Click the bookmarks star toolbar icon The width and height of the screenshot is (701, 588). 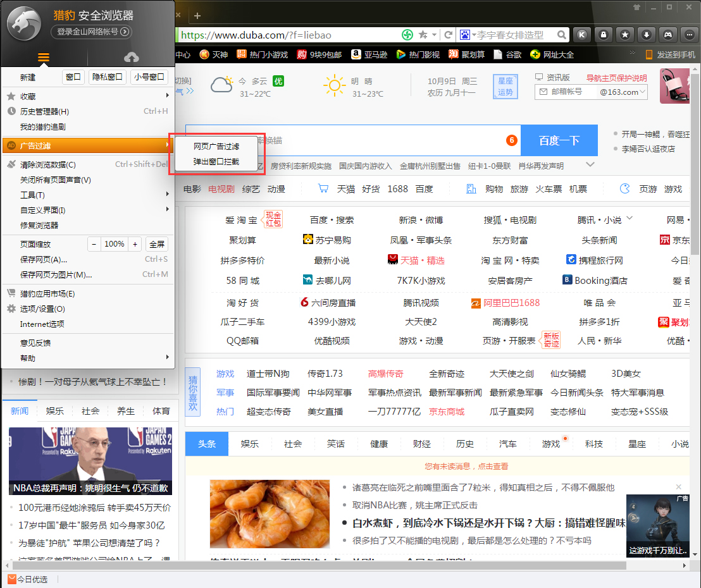[x=625, y=35]
